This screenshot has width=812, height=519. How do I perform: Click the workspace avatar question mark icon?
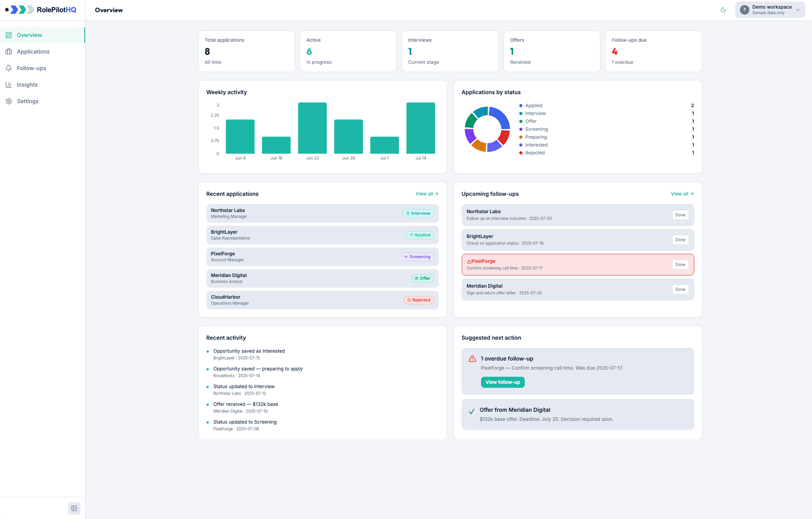pyautogui.click(x=744, y=10)
